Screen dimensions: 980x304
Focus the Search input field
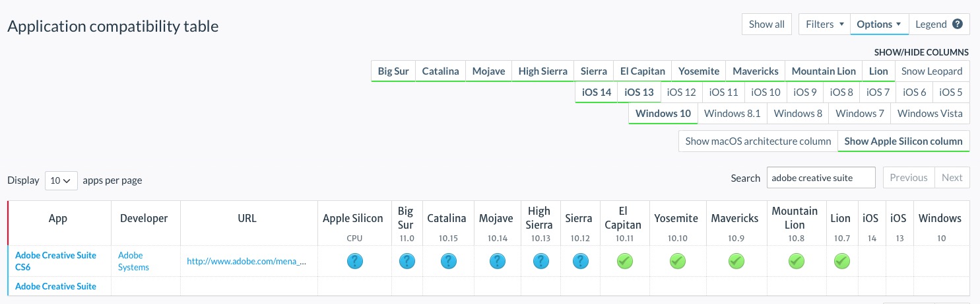click(821, 178)
